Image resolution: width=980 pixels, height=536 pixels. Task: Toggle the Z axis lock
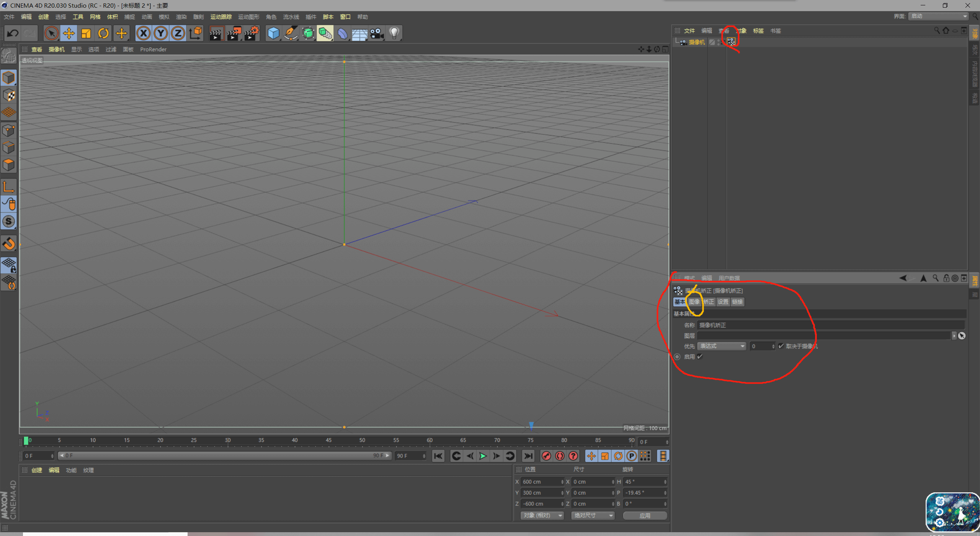point(178,33)
